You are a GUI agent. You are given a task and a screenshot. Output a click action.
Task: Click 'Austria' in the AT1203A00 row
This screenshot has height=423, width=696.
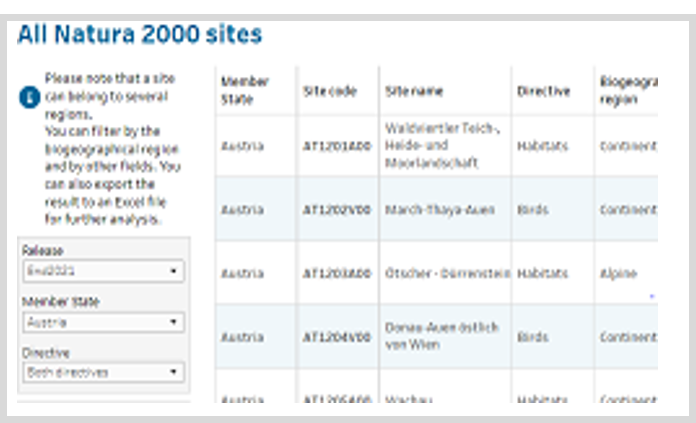(x=242, y=273)
